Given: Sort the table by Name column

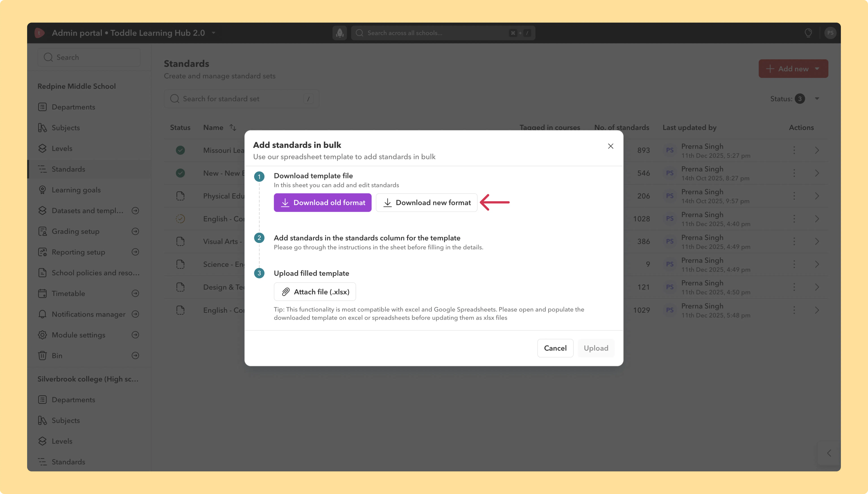Looking at the screenshot, I should pos(233,128).
